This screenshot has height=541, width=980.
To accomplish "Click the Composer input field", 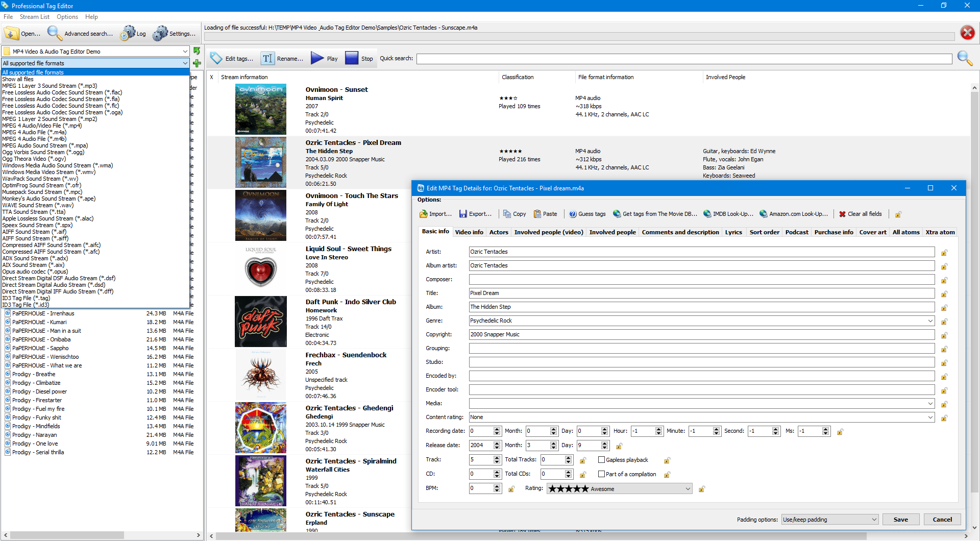I will coord(701,280).
